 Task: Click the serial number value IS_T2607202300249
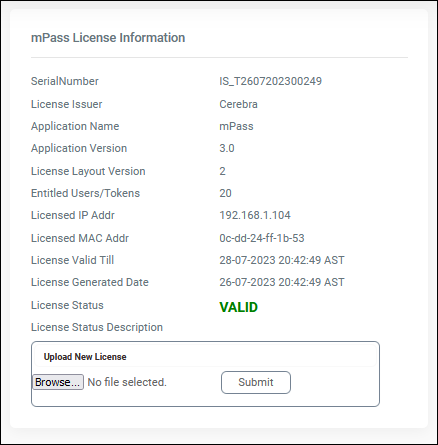270,81
